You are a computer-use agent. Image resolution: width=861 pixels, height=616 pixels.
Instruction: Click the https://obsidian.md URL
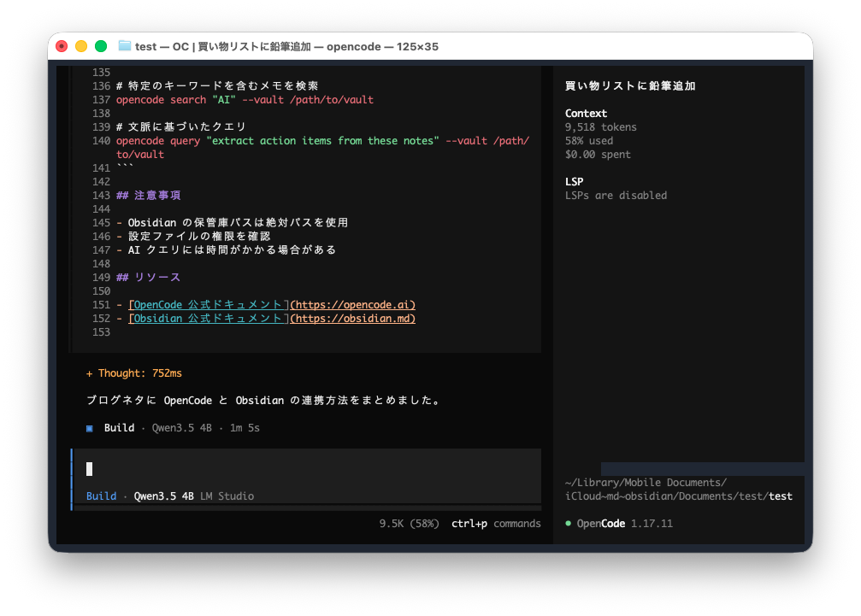352,318
